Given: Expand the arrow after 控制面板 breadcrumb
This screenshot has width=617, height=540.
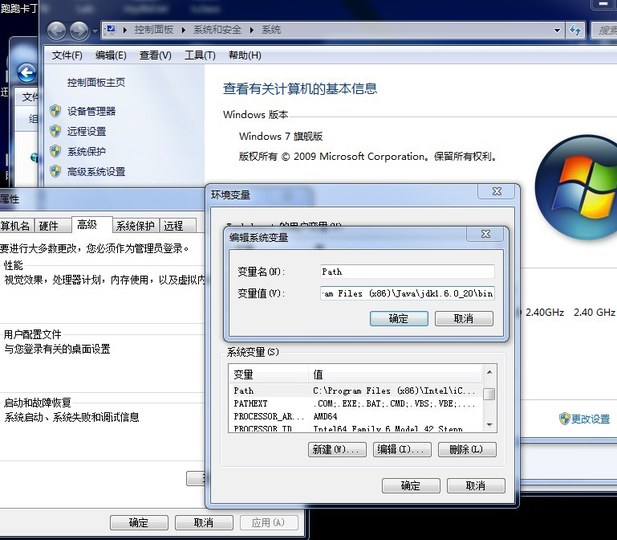Looking at the screenshot, I should pyautogui.click(x=183, y=30).
